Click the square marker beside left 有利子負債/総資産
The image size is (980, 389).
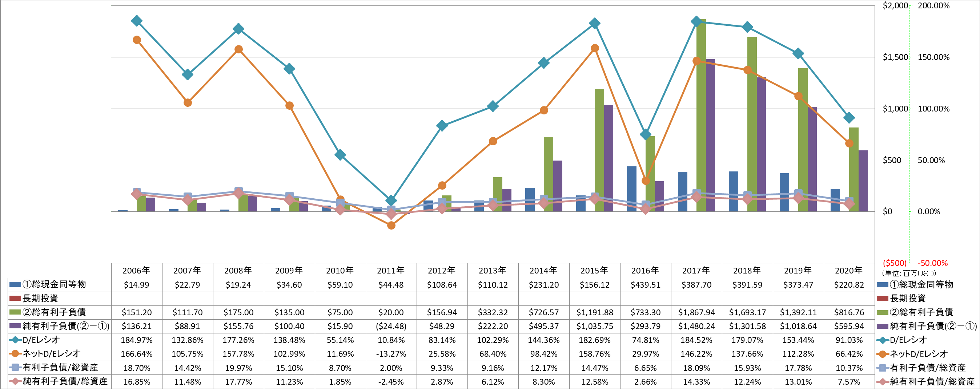15,368
